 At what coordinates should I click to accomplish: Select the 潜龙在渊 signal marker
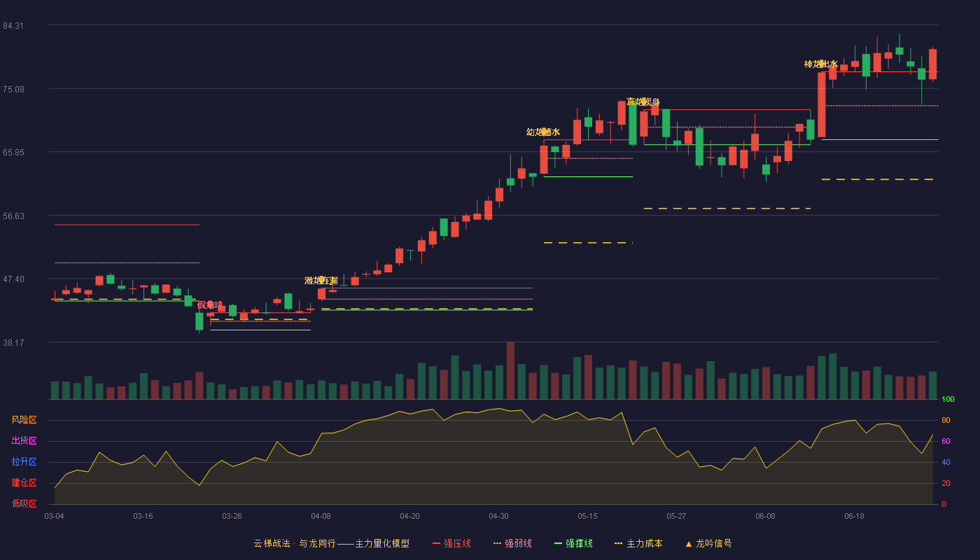[x=321, y=281]
